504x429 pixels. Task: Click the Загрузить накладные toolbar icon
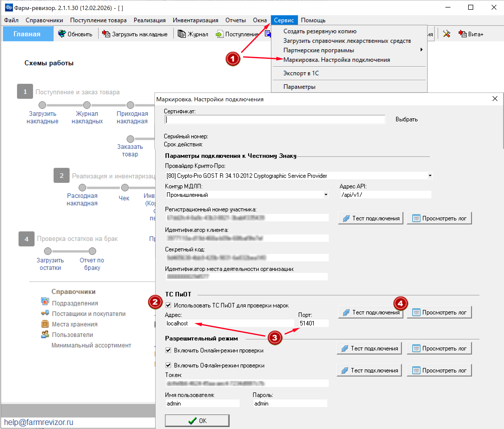pos(106,34)
